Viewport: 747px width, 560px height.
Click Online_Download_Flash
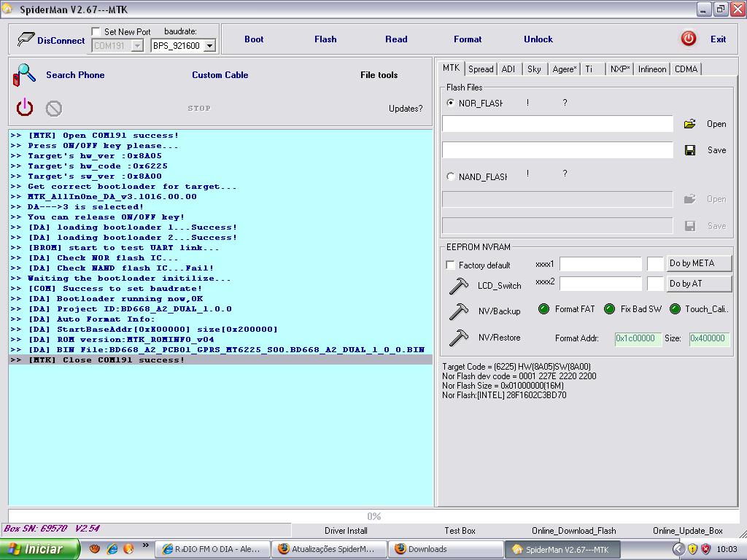click(x=573, y=531)
